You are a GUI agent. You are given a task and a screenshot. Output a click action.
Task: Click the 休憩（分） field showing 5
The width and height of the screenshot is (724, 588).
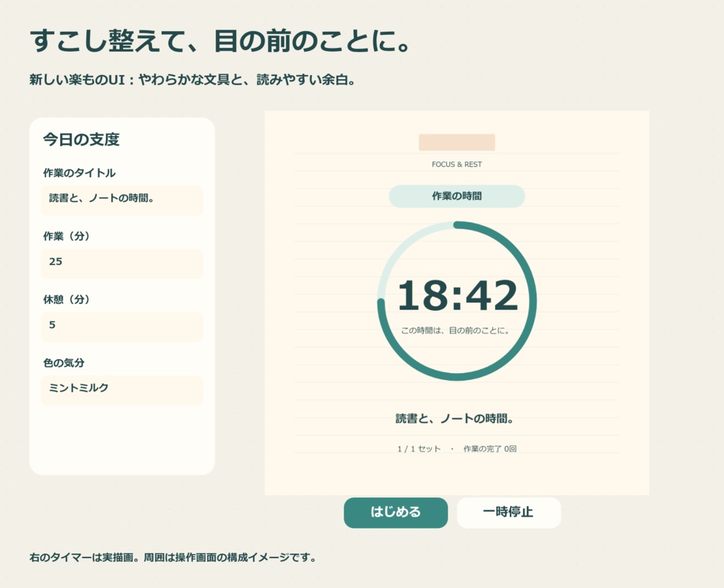point(122,327)
